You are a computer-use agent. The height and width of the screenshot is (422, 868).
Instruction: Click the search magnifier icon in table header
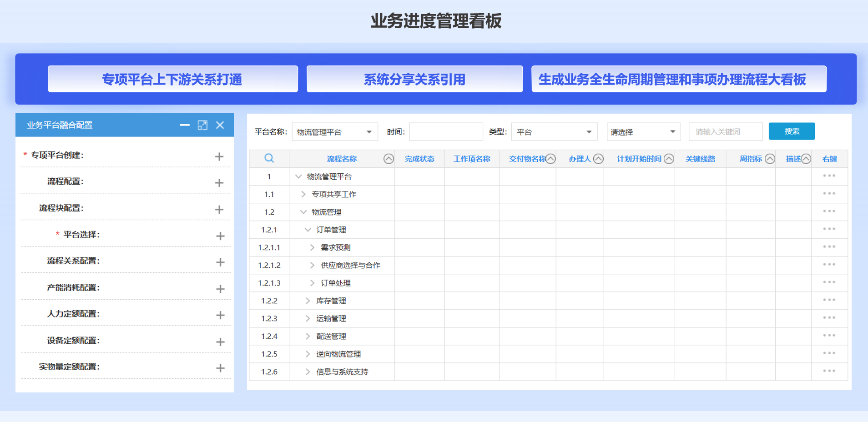point(269,158)
